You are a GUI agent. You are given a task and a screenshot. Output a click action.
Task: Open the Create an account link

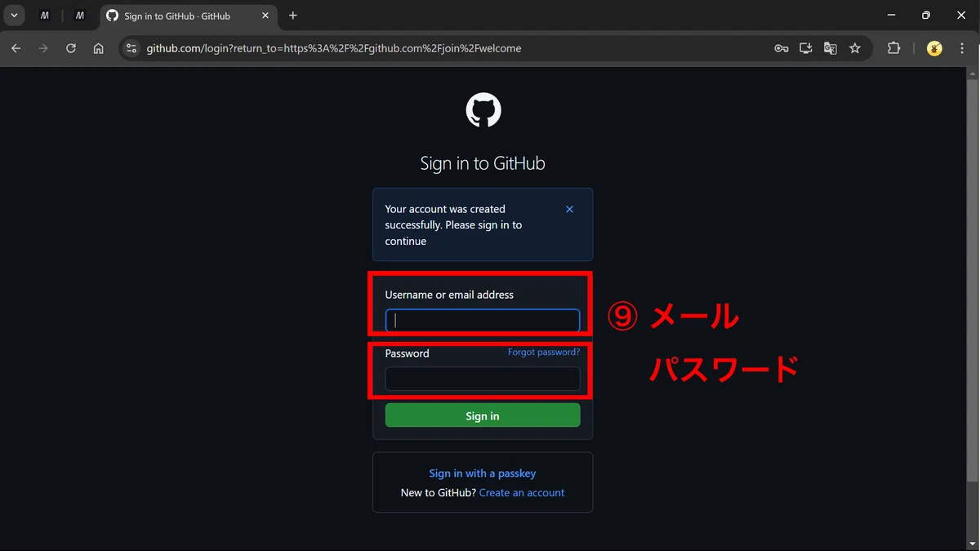tap(522, 493)
